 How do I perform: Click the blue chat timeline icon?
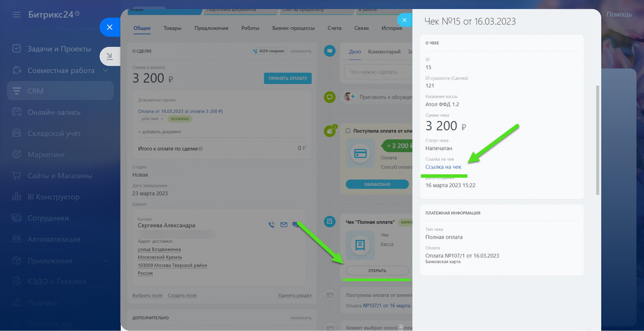(330, 51)
